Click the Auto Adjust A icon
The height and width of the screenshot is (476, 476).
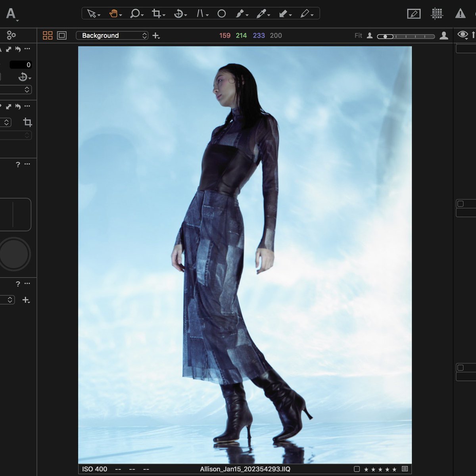pyautogui.click(x=11, y=14)
